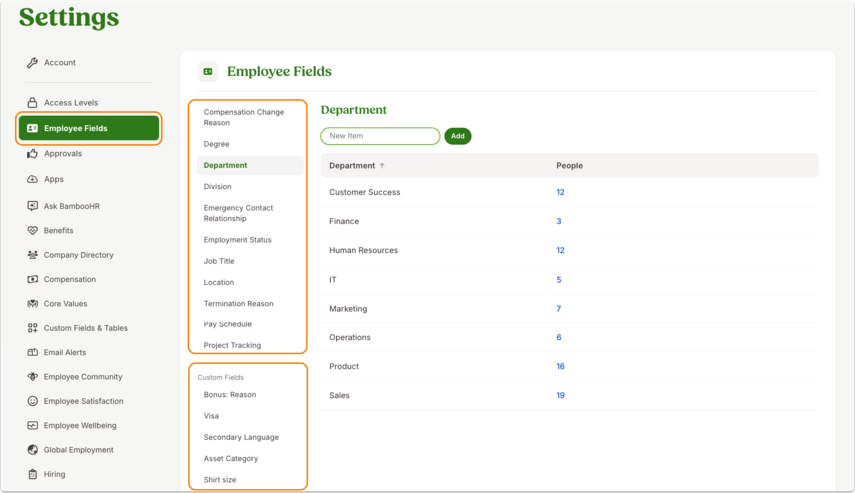Click the Marketing department name
Image resolution: width=855 pixels, height=493 pixels.
348,309
